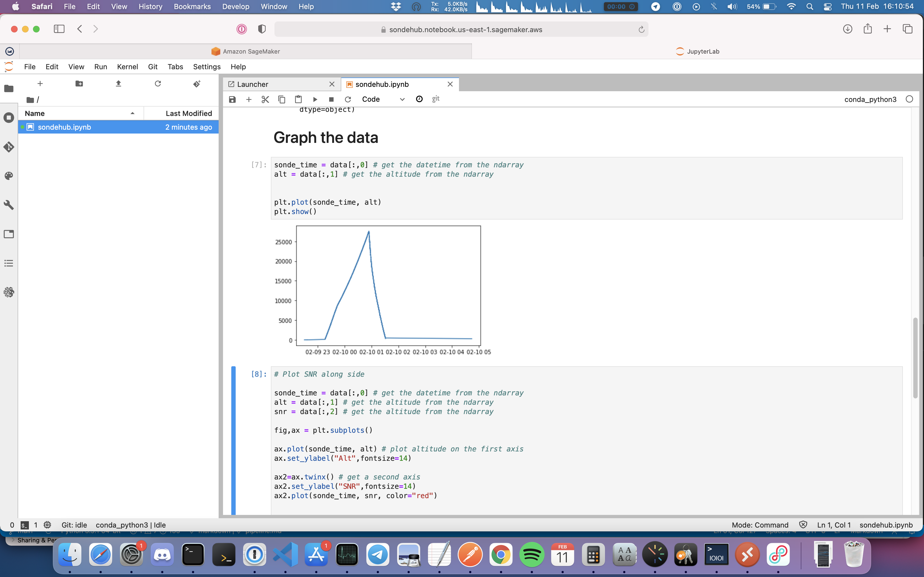Screen dimensions: 924x577
Task: Run the selected cell
Action: click(315, 99)
